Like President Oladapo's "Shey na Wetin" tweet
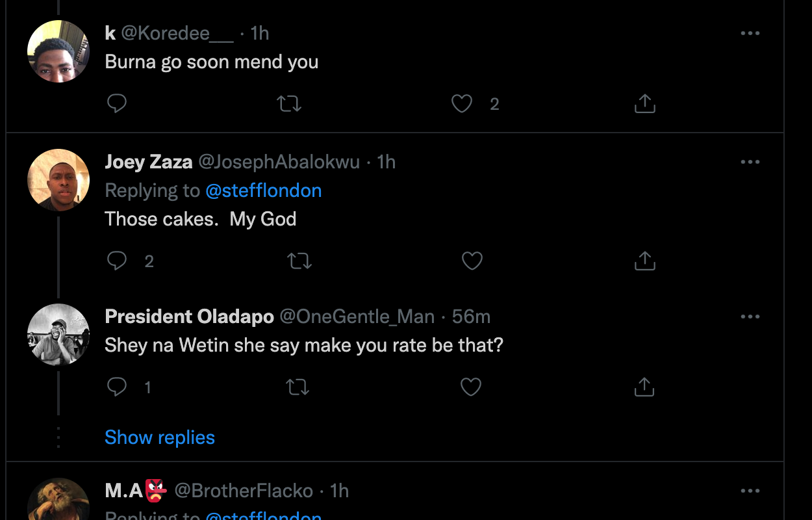Image resolution: width=812 pixels, height=520 pixels. [x=470, y=387]
